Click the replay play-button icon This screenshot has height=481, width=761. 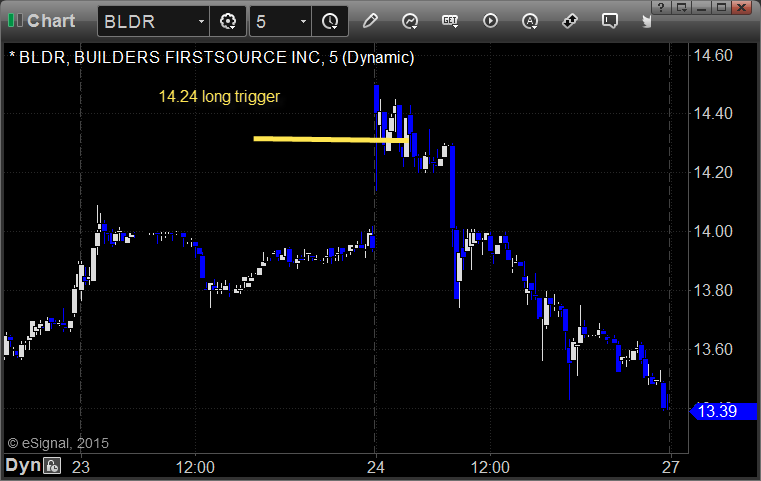(x=490, y=21)
